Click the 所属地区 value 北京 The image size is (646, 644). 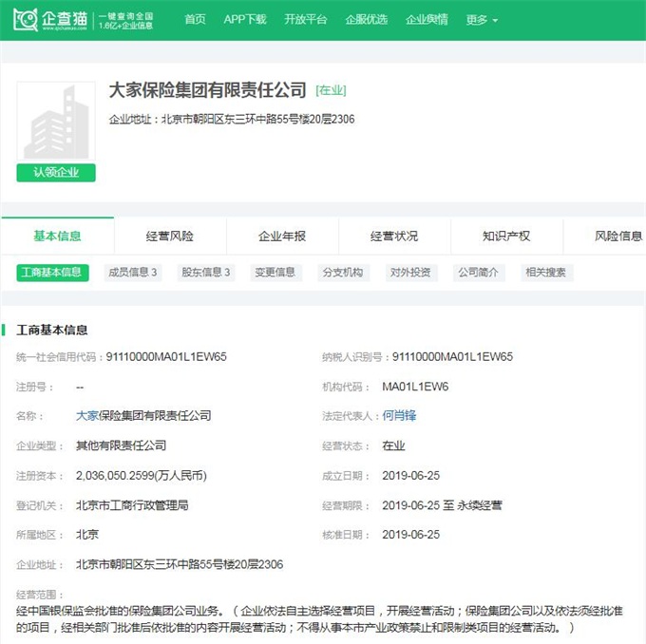click(x=87, y=535)
